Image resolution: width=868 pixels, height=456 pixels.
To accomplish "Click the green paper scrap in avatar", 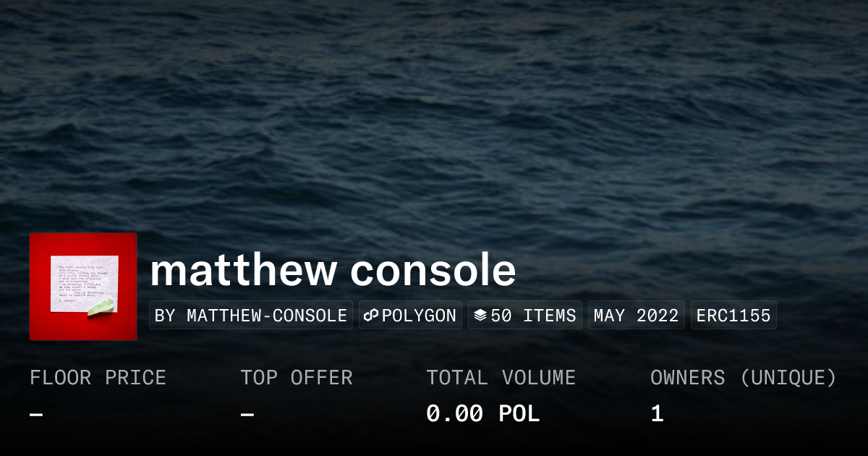I will (100, 306).
